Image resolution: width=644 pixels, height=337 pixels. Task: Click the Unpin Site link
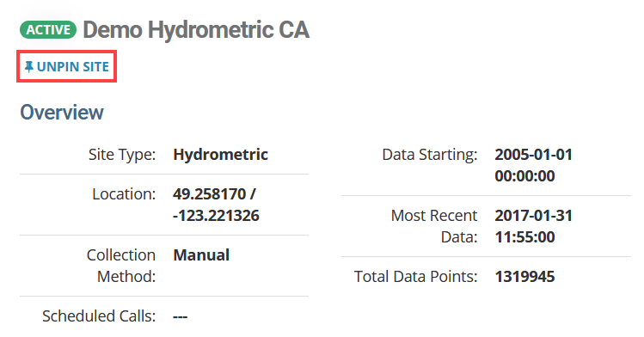click(x=67, y=67)
